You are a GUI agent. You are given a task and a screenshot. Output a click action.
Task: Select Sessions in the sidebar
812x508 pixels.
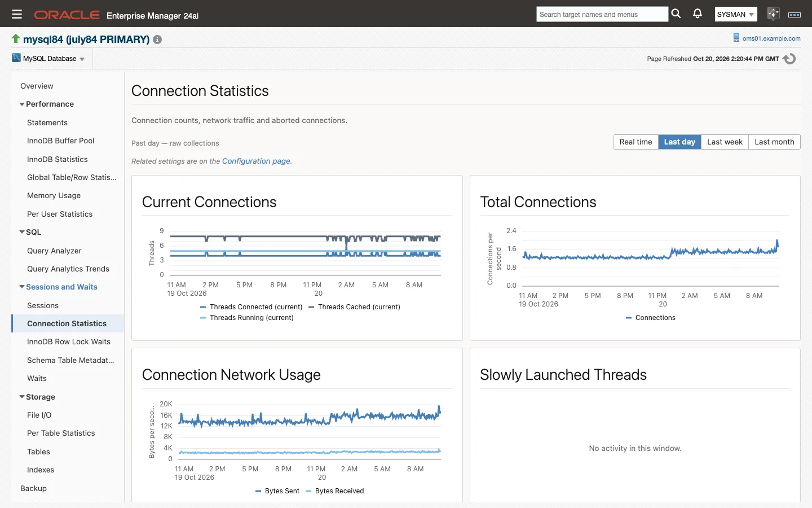pyautogui.click(x=43, y=305)
